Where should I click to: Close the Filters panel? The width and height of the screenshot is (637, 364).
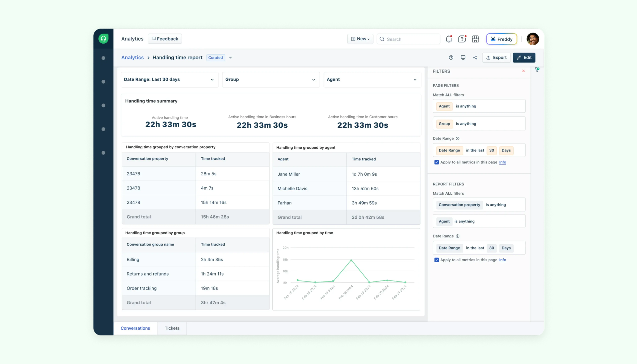[523, 71]
